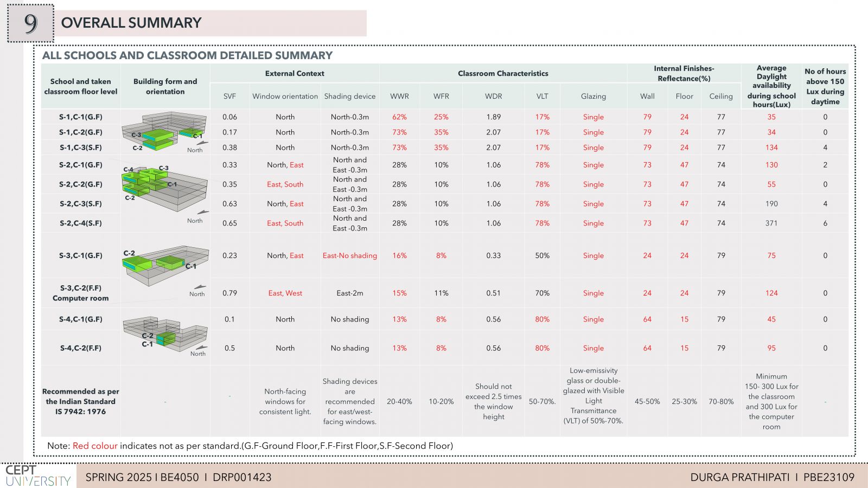The height and width of the screenshot is (488, 868).
Task: Click the CEPT University logo
Action: tap(38, 476)
